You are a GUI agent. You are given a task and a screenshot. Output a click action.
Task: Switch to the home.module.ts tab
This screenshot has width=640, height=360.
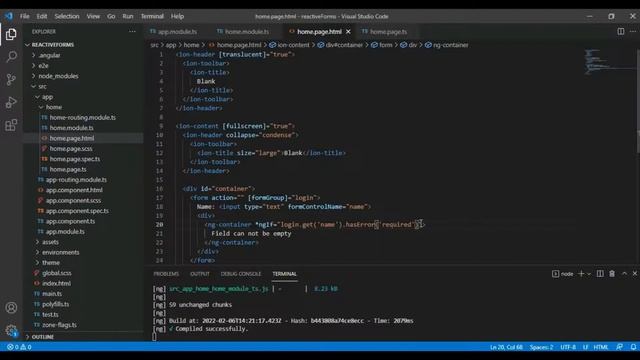click(x=247, y=31)
